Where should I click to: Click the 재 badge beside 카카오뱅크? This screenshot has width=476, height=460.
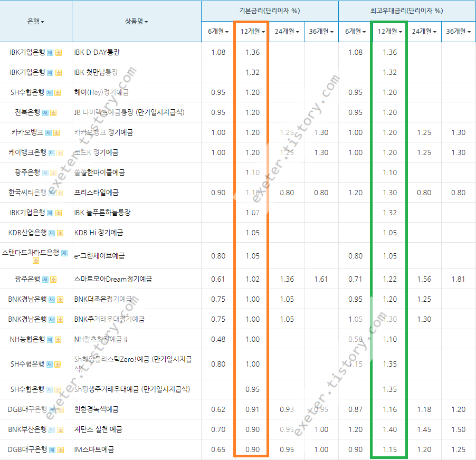tap(48, 133)
